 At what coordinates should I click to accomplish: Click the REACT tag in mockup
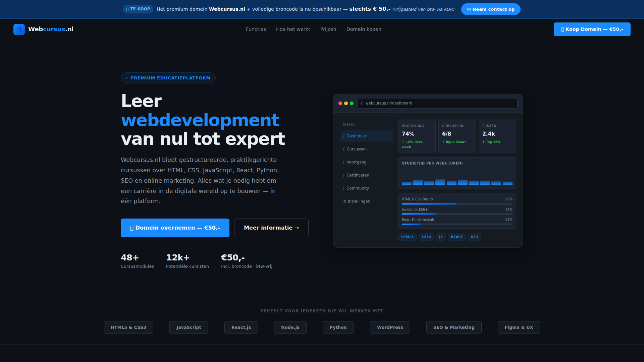tap(457, 237)
